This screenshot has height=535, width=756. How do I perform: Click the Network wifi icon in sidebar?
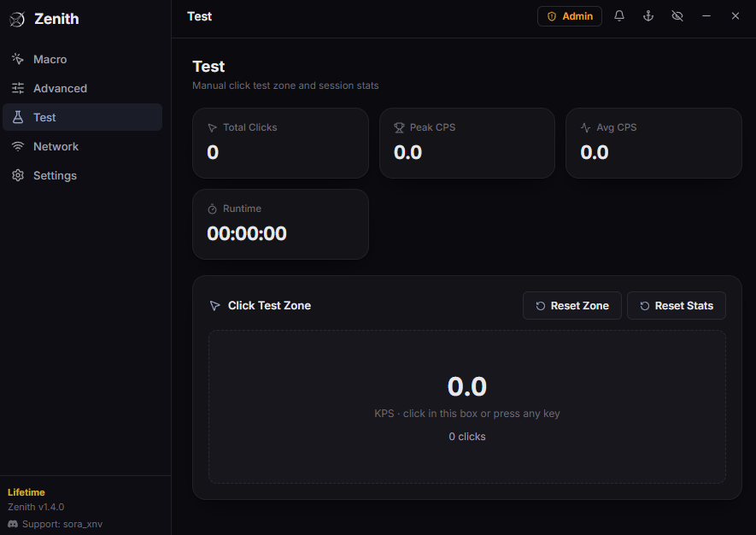click(18, 146)
